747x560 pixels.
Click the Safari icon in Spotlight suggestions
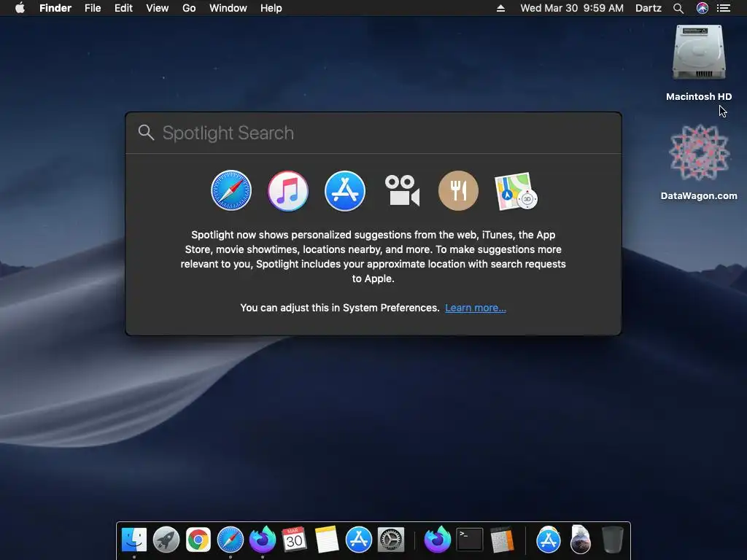pos(231,190)
